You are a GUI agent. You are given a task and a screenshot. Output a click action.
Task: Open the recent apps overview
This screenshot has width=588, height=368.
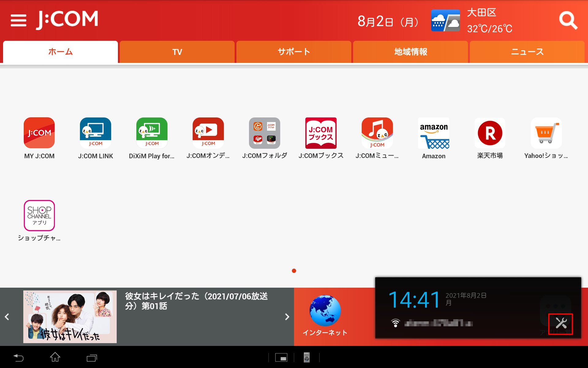(92, 358)
